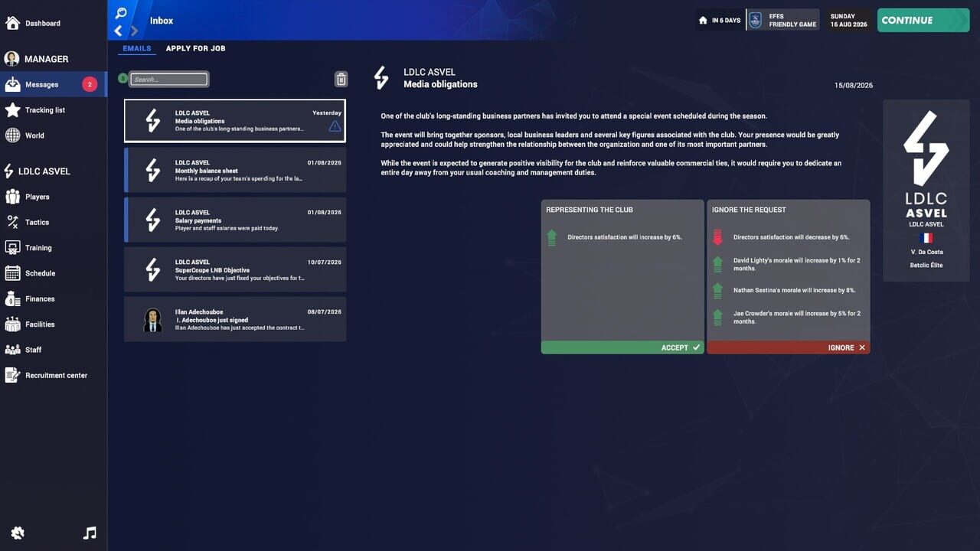Switch to the Apply for Job tab
The image size is (980, 551).
[x=195, y=48]
